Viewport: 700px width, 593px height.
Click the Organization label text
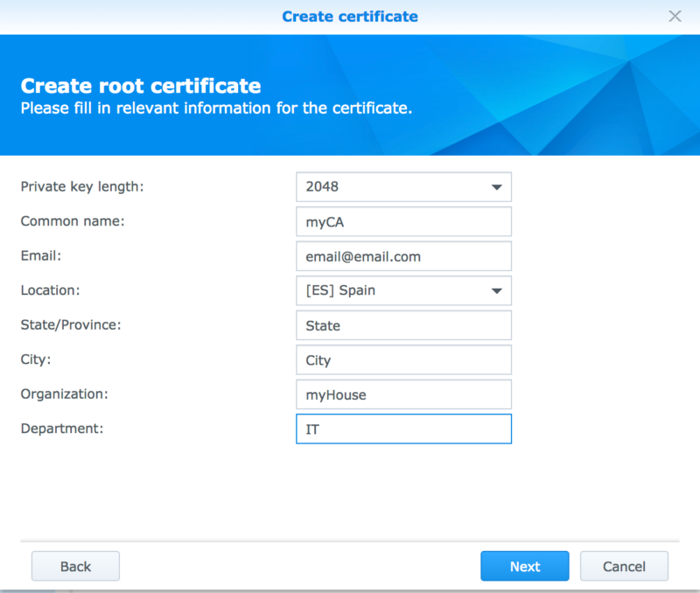click(x=64, y=394)
